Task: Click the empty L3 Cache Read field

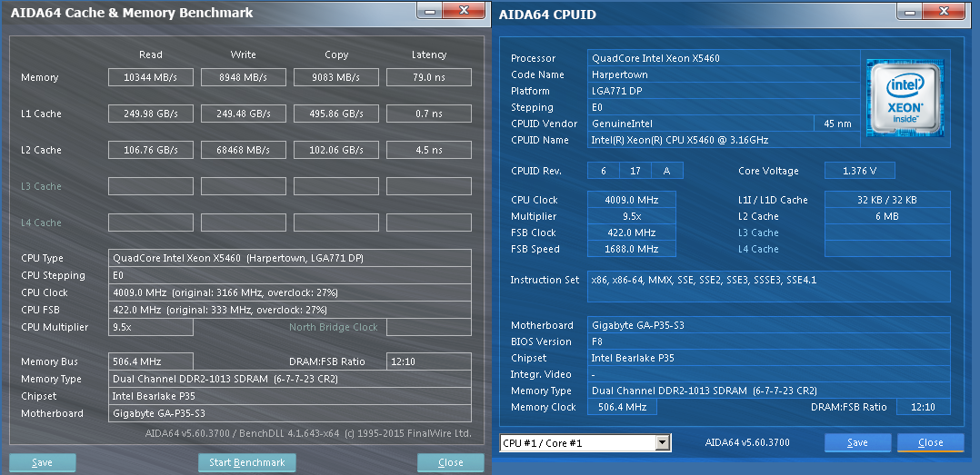Action: 151,186
